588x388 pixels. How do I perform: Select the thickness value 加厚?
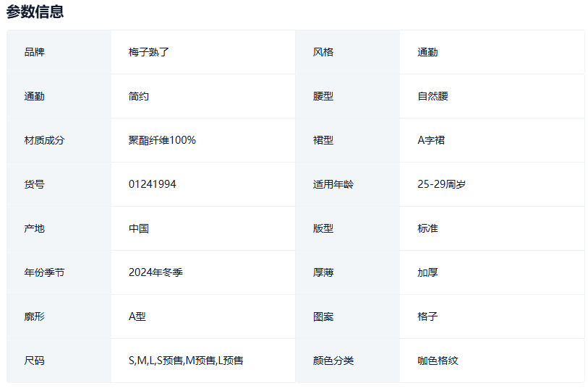427,272
